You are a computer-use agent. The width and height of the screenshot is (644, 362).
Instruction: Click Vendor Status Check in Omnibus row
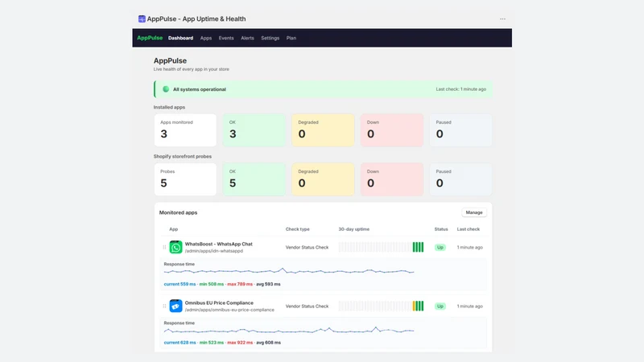(x=307, y=306)
